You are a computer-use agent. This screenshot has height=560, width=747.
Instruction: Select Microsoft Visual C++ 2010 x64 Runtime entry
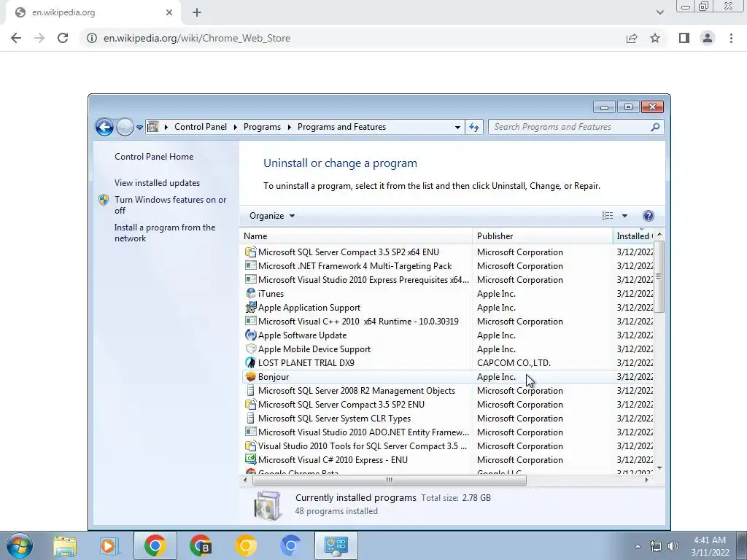pyautogui.click(x=448, y=322)
